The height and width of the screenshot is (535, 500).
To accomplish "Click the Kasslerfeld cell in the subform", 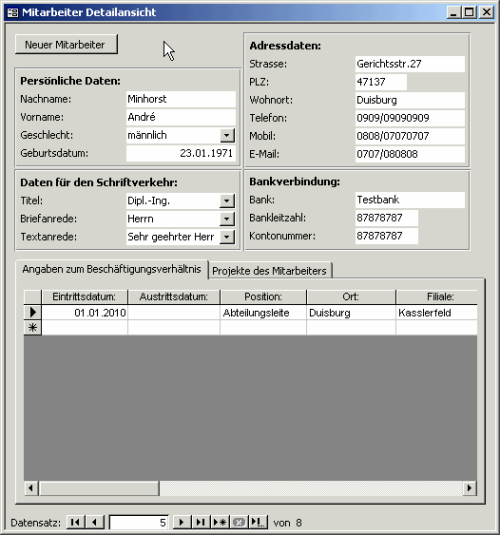I will coord(437,313).
